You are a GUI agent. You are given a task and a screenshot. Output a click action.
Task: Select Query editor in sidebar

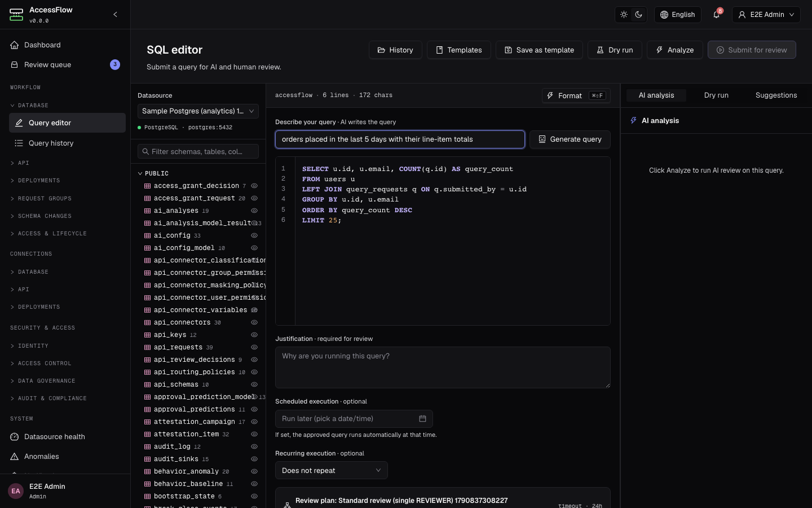[67, 123]
